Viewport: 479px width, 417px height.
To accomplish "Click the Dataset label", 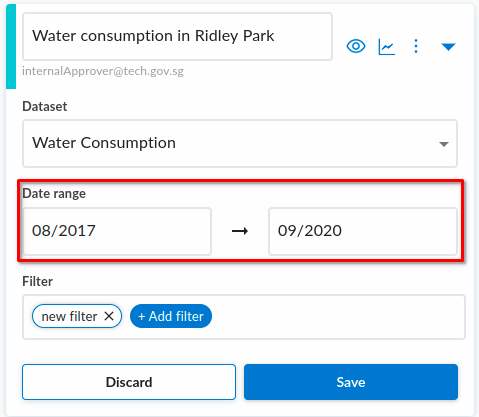I will pos(45,106).
